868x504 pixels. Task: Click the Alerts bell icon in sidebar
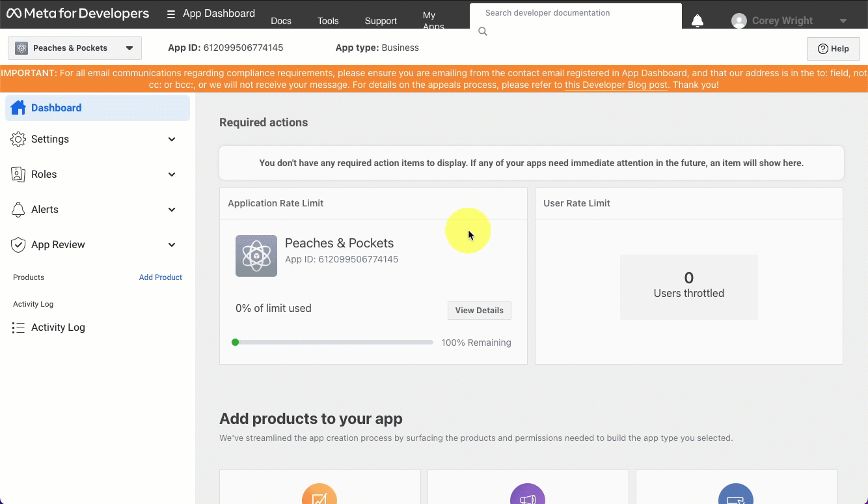tap(18, 210)
